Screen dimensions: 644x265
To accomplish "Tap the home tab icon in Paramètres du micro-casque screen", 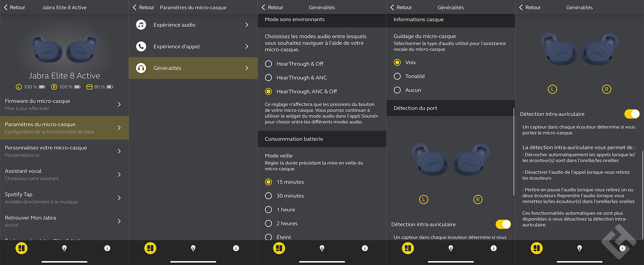I will pos(151,248).
